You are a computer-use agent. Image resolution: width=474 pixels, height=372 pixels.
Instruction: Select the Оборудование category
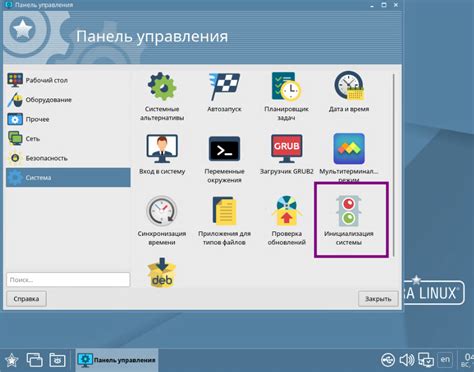click(68, 100)
